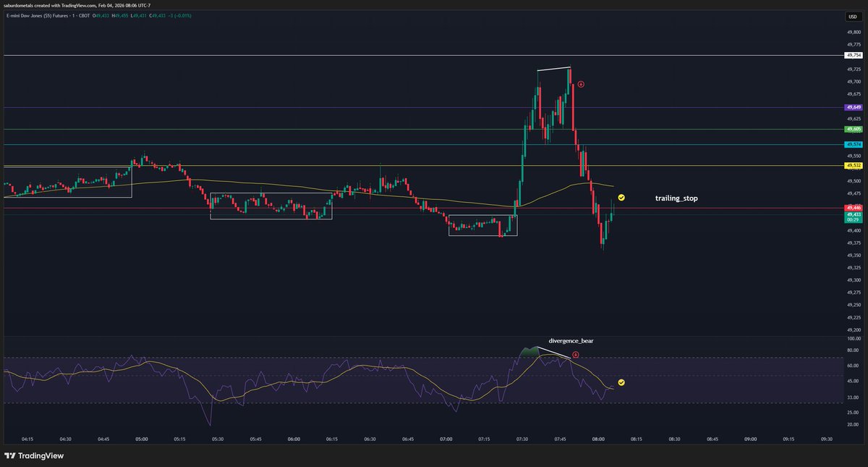Click the 07:00 time axis label

446,439
